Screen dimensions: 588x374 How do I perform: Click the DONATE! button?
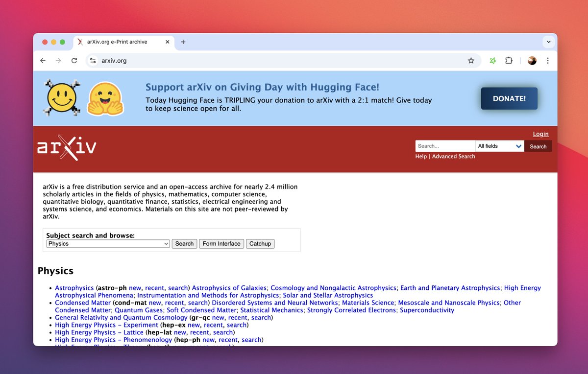pyautogui.click(x=509, y=98)
